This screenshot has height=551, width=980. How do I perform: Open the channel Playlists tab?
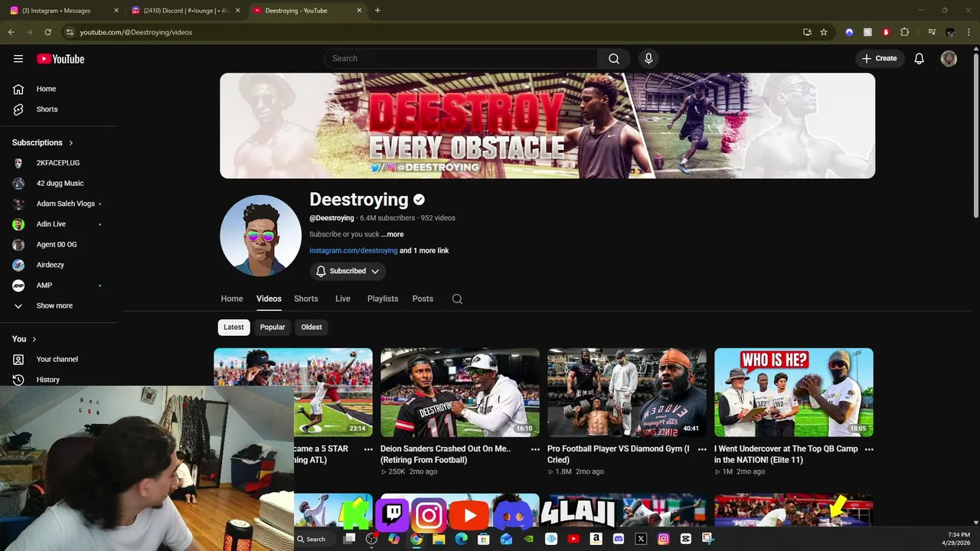pyautogui.click(x=382, y=298)
